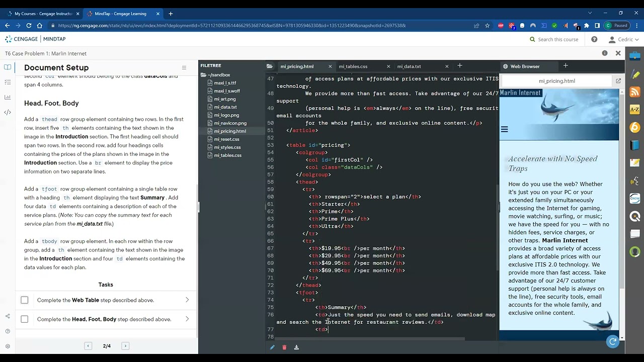This screenshot has width=644, height=362.
Task: Go to the previous step arrow
Action: pos(88,346)
